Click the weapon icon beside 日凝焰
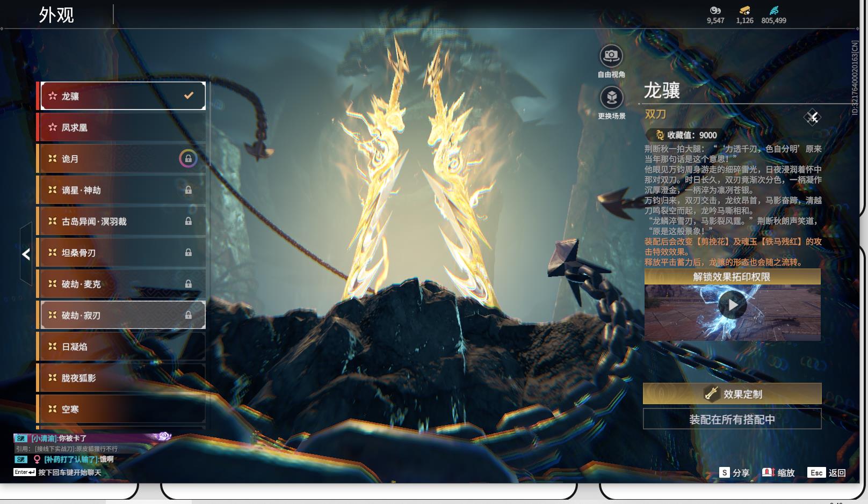 [x=53, y=347]
